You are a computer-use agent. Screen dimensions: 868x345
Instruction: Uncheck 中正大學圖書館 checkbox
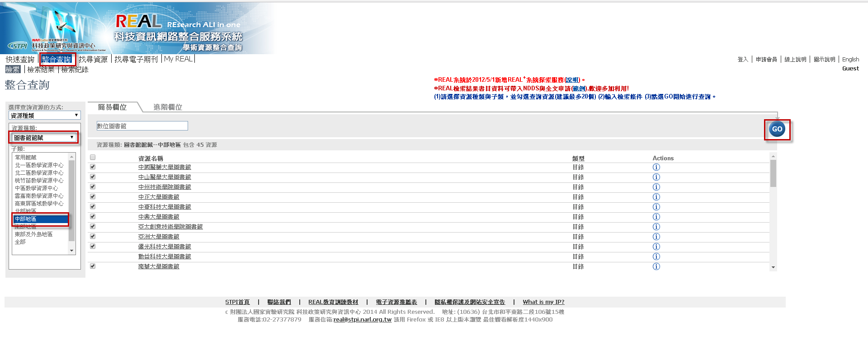93,196
